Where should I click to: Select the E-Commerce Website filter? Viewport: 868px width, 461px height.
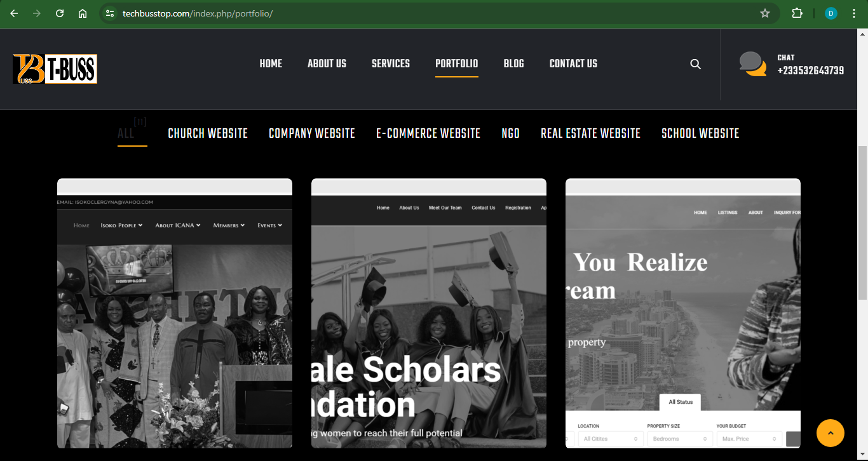(428, 133)
